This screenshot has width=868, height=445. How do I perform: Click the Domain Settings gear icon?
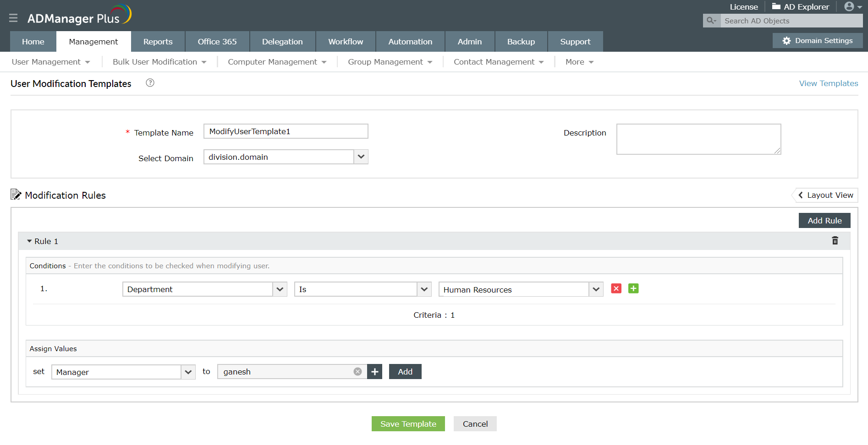click(x=786, y=41)
